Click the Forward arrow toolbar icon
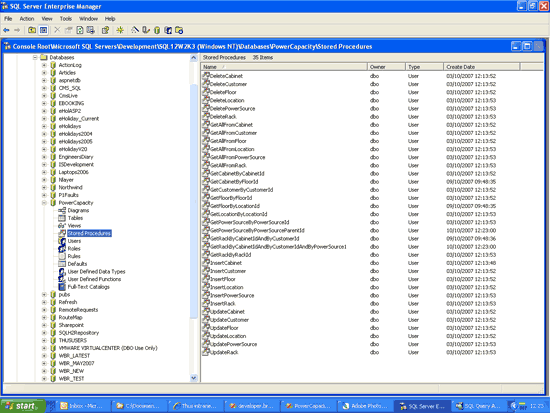 click(17, 30)
